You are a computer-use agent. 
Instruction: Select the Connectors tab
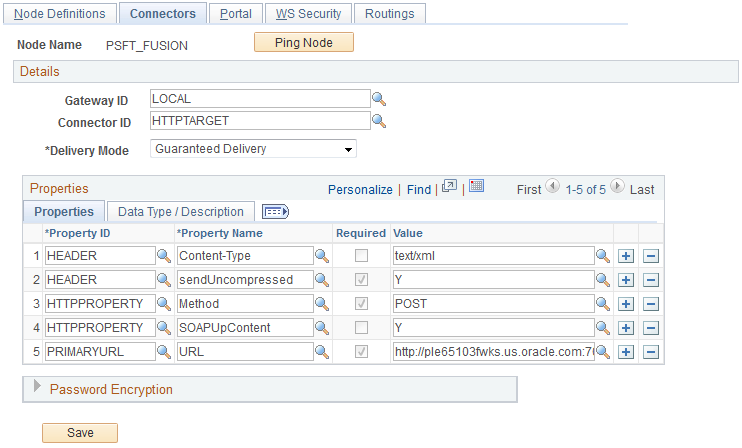pyautogui.click(x=163, y=14)
